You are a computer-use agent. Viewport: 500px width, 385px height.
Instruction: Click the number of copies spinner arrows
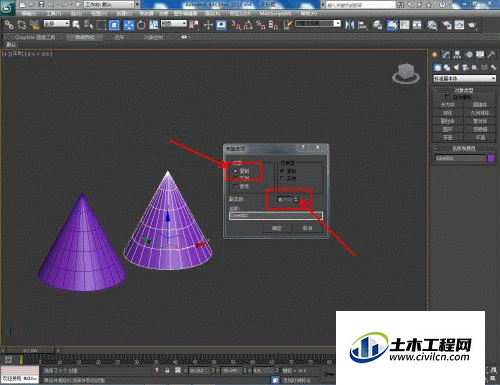[296, 199]
